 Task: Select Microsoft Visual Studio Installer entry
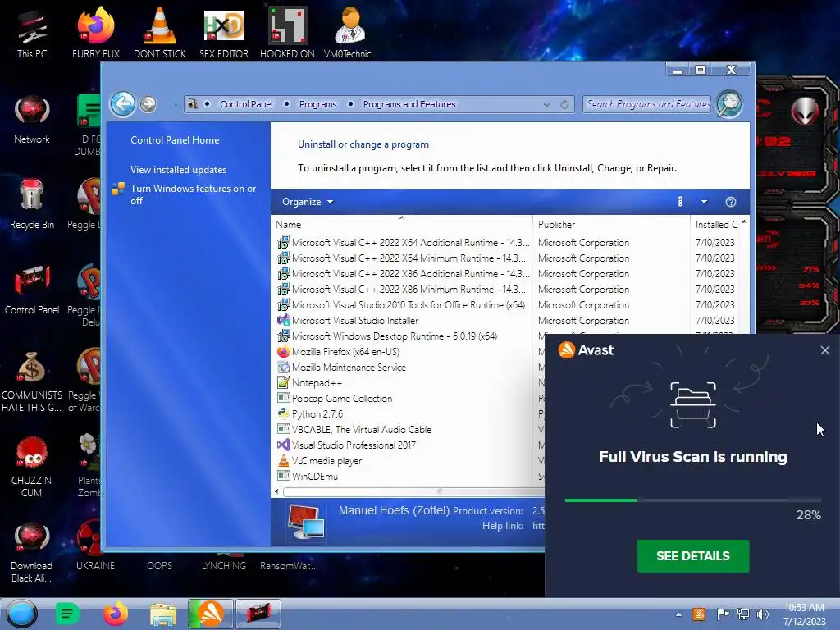[355, 321]
